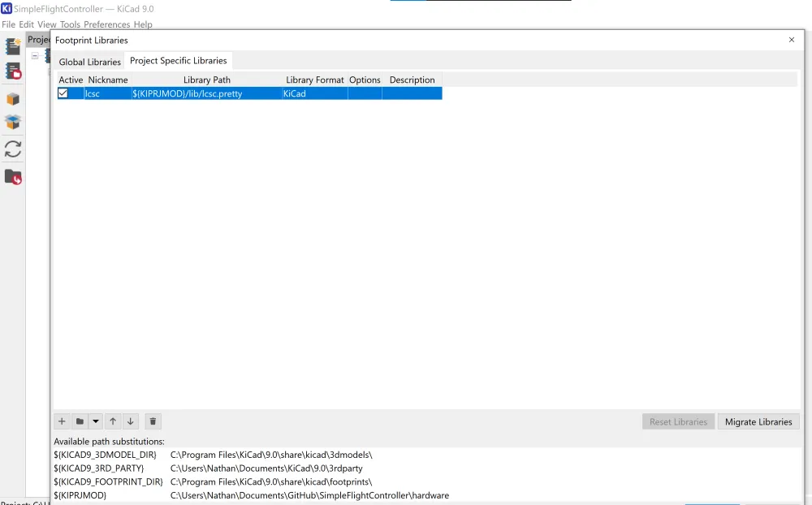The width and height of the screenshot is (812, 505).
Task: Open the Preferences menu
Action: 107,24
